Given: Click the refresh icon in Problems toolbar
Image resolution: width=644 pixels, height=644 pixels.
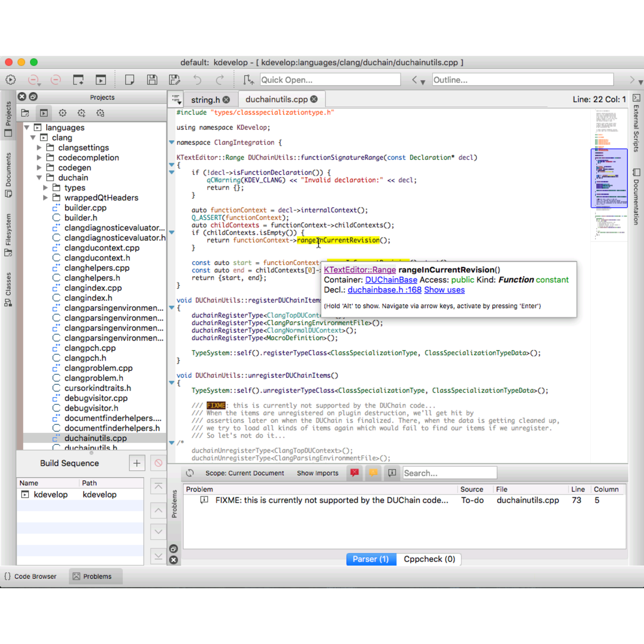Looking at the screenshot, I should (x=190, y=473).
